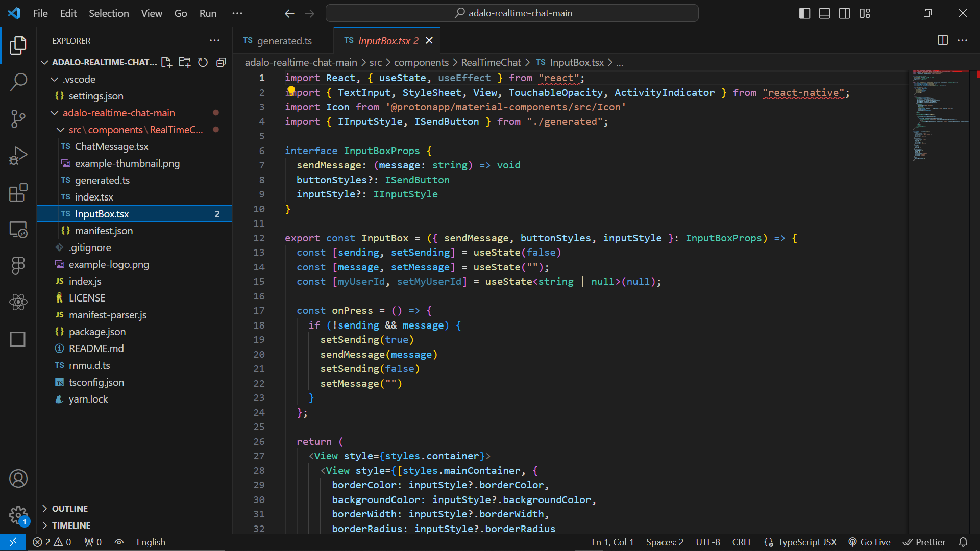This screenshot has width=980, height=551.
Task: Click the lightbulb quick fix icon
Action: point(291,90)
